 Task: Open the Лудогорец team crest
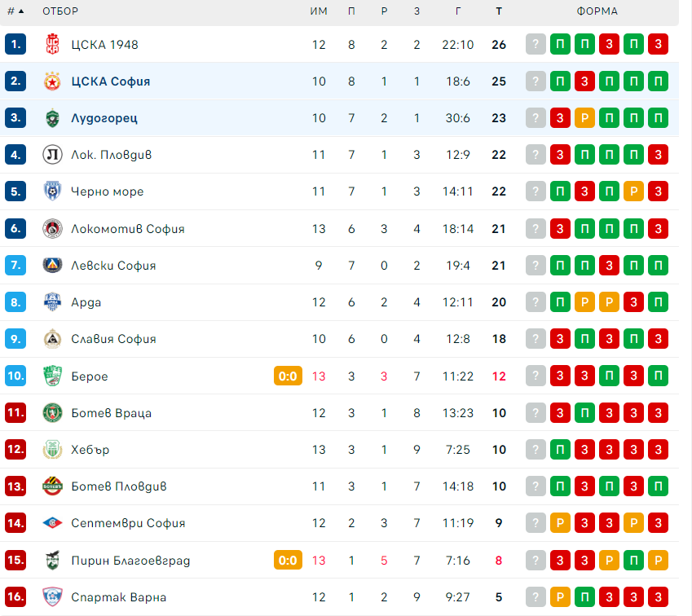52,118
